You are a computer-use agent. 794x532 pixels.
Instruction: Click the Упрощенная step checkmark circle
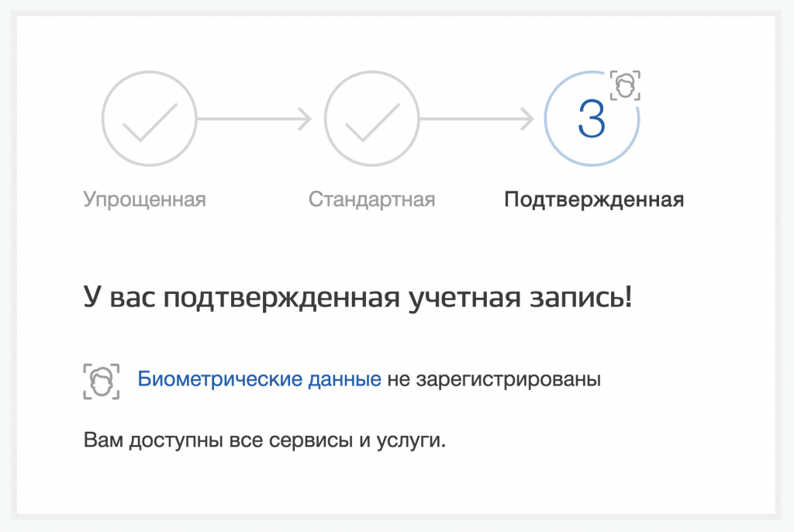150,119
